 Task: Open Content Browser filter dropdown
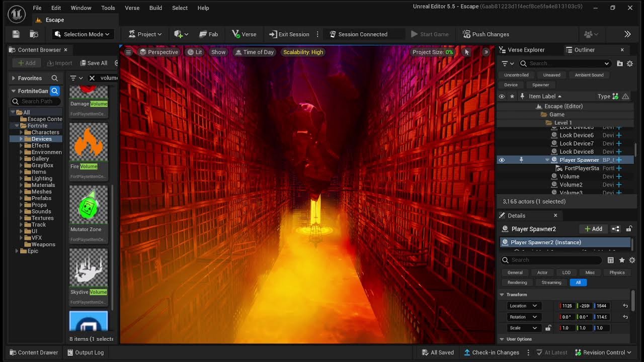76,78
